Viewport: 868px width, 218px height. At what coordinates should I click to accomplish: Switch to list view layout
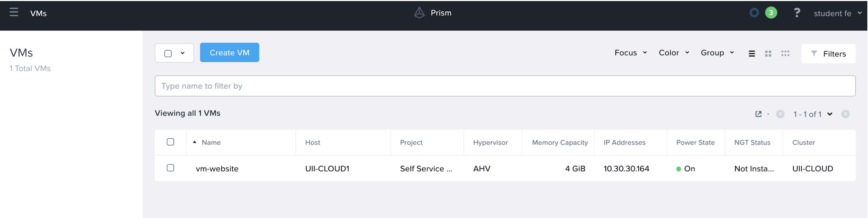[x=752, y=53]
